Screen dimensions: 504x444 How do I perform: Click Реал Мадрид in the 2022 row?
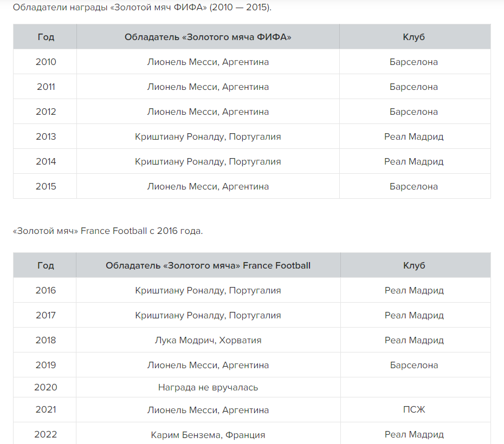(414, 434)
